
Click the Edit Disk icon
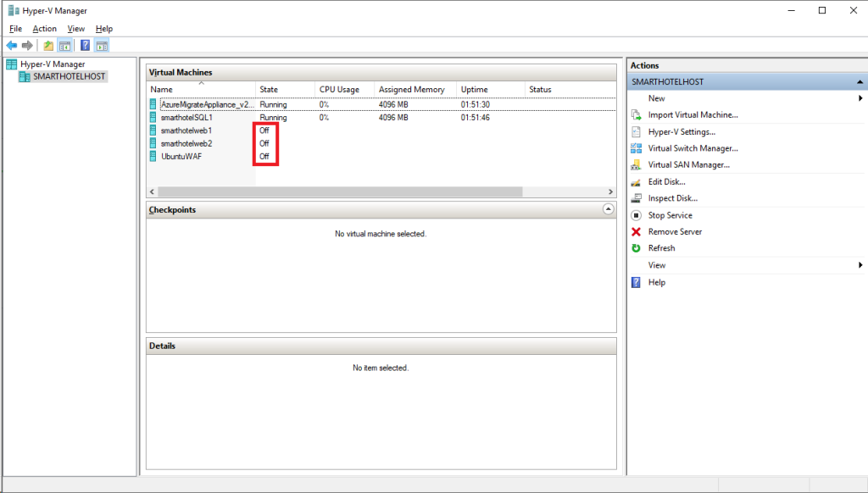pyautogui.click(x=636, y=182)
